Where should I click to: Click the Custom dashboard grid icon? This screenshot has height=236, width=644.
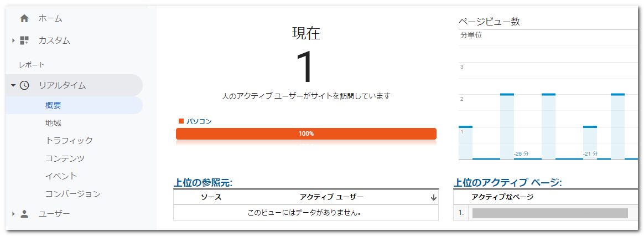[24, 40]
